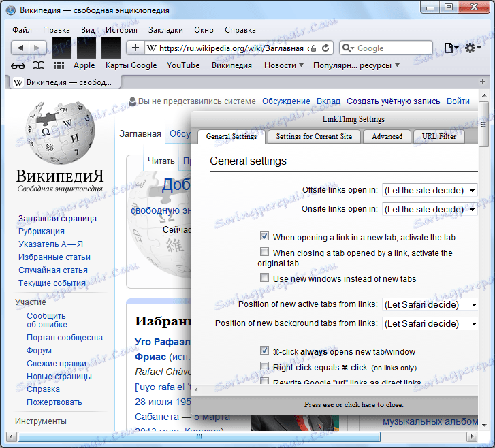Screen dimensions: 495x448
Task: Open 'Onsite links open in' dropdown
Action: [430, 209]
